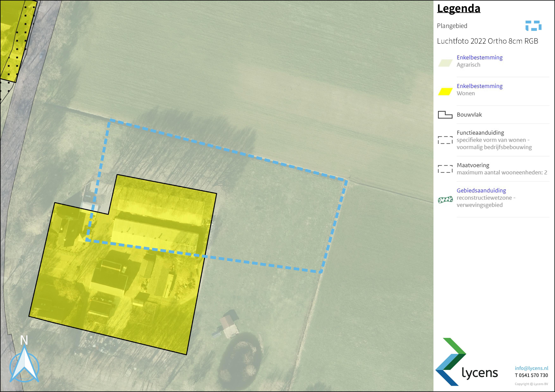Click the Maatvoering dashed box icon
This screenshot has width=555, height=392.
click(x=445, y=169)
